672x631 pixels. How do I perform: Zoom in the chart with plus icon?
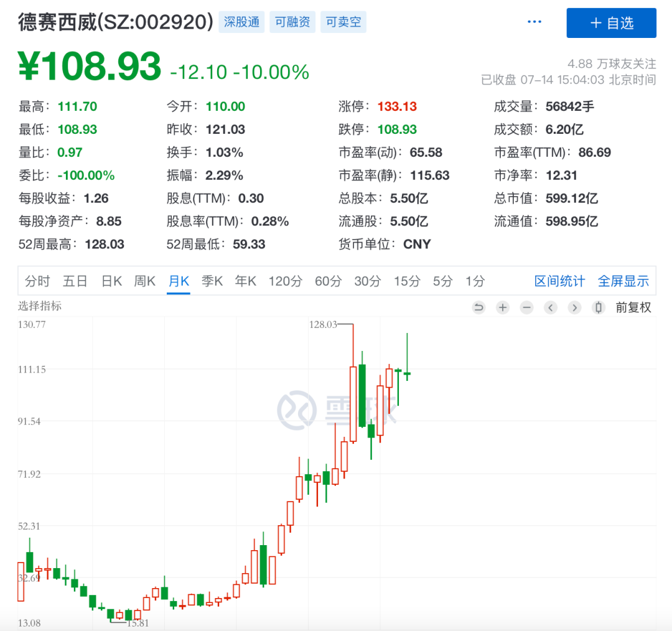(503, 307)
